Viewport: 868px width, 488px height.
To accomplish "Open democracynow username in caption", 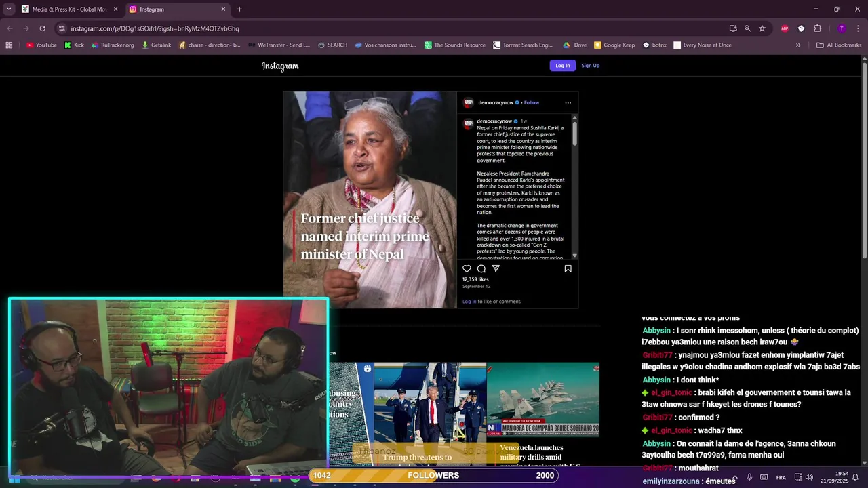I will click(x=494, y=121).
